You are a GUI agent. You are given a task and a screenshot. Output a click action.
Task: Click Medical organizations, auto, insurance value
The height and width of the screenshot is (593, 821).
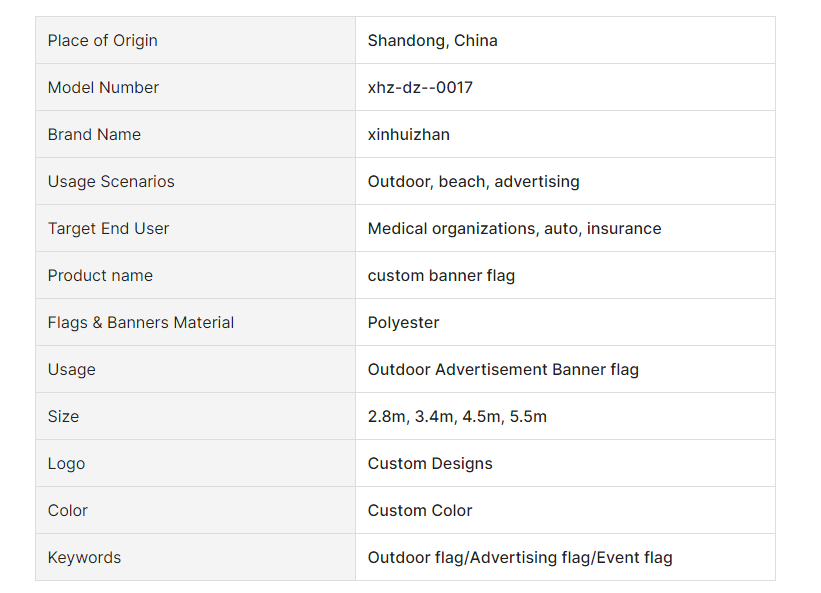click(514, 229)
